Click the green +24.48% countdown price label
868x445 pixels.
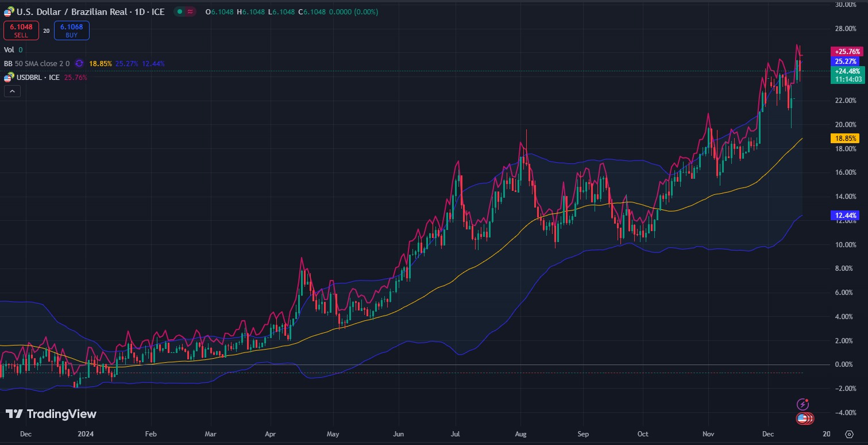tap(847, 75)
